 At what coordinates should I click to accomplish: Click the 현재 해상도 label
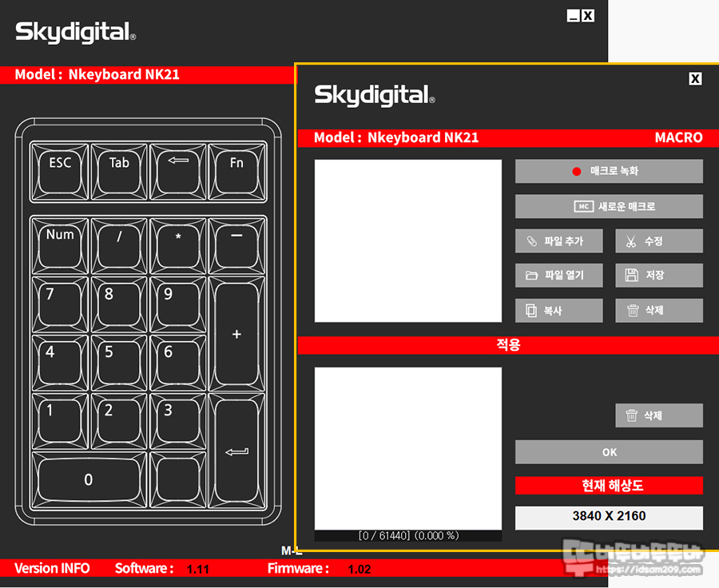[x=609, y=485]
